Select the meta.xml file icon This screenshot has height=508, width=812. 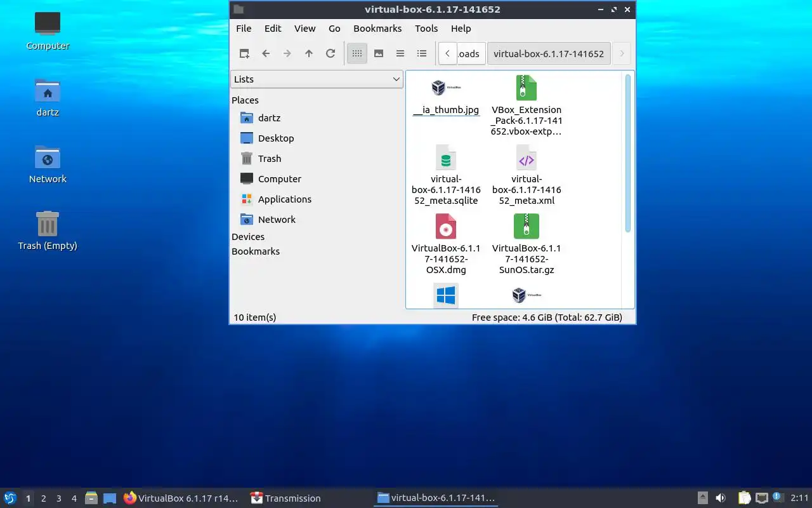527,157
